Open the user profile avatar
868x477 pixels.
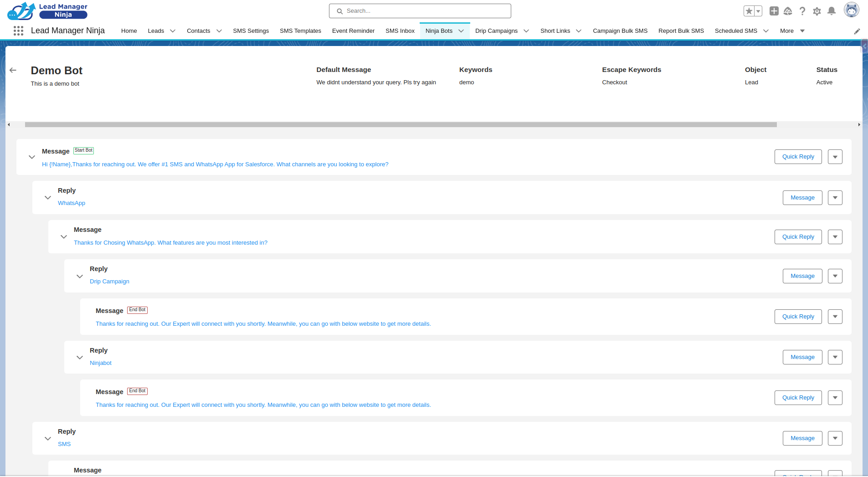pos(851,10)
